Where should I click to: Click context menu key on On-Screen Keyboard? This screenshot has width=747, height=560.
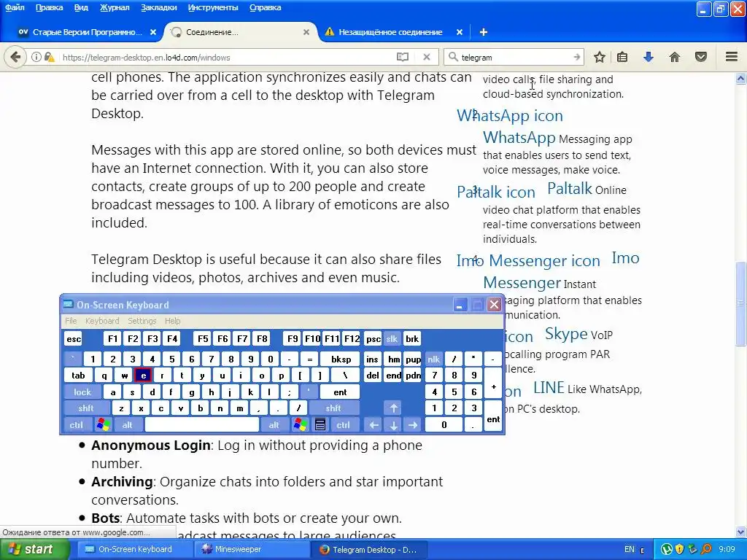[x=320, y=425]
